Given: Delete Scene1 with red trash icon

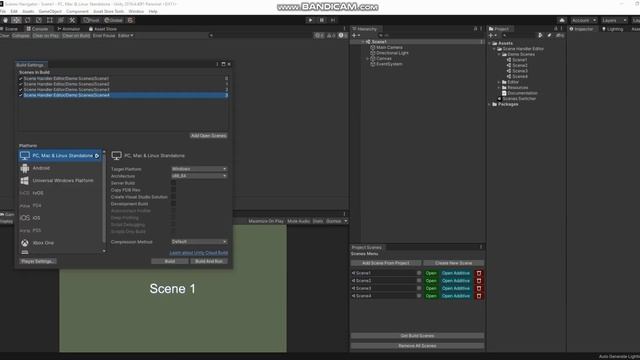Looking at the screenshot, I should 479,273.
